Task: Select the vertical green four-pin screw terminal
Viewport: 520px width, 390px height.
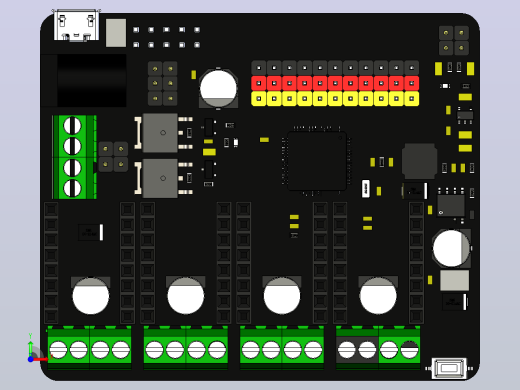Action: pyautogui.click(x=74, y=157)
